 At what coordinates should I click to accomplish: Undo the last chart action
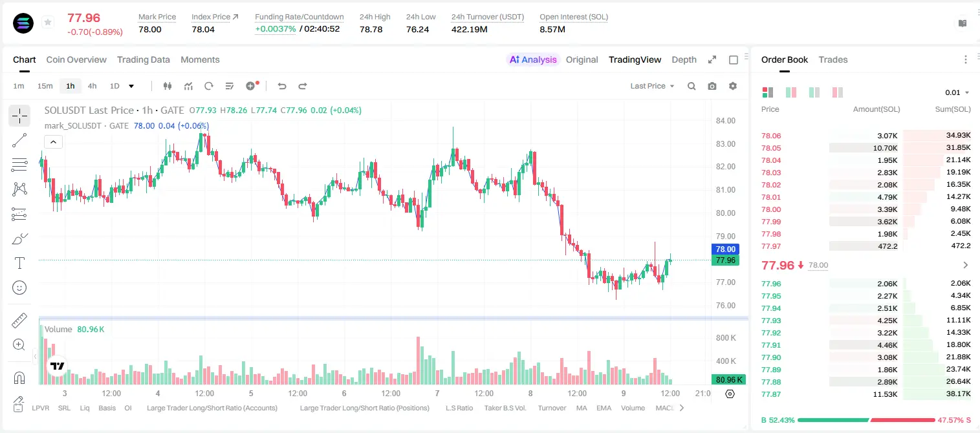coord(281,86)
